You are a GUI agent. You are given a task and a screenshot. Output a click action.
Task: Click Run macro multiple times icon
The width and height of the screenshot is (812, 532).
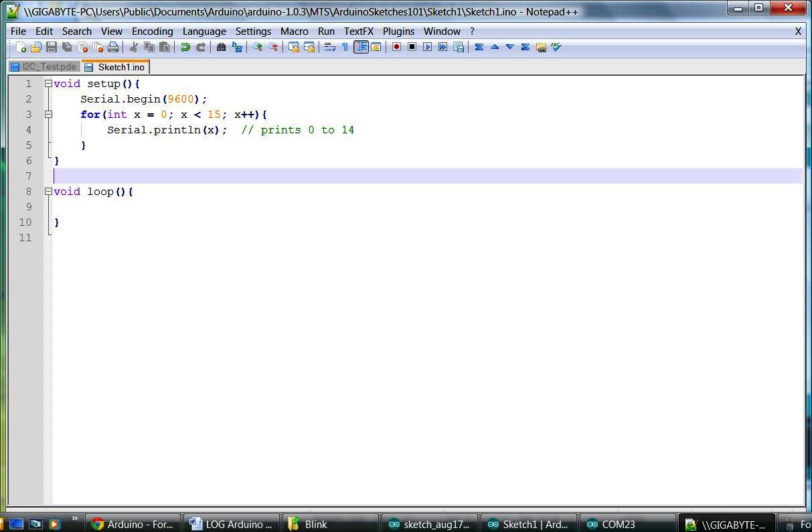(x=442, y=47)
